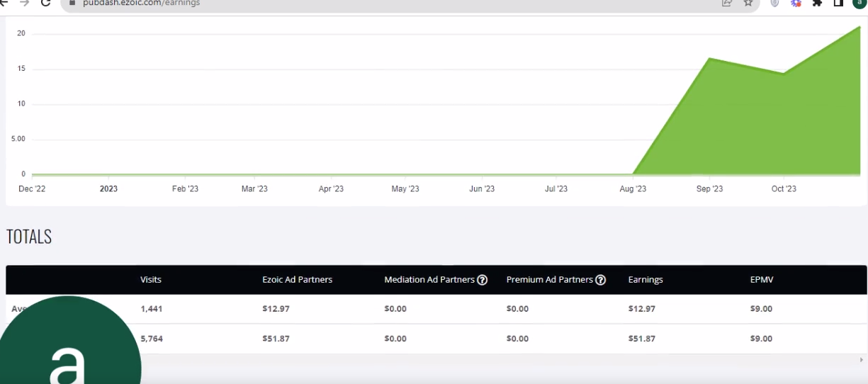Reload the page with the refresh icon
This screenshot has width=868, height=384.
pos(47,3)
